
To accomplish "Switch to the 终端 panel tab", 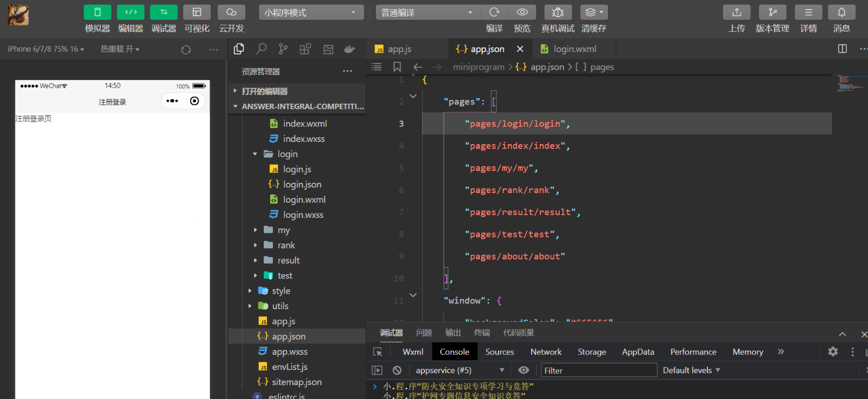I will pos(482,333).
